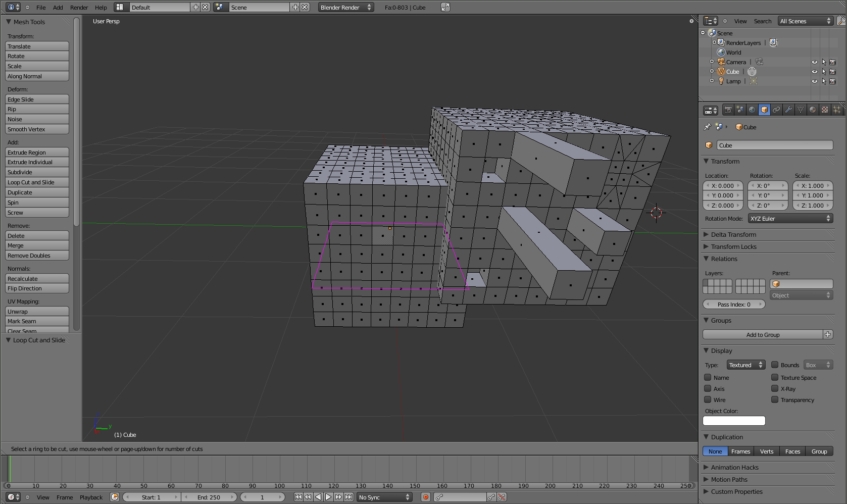847x504 pixels.
Task: Play animation forward in timeline
Action: tap(328, 497)
